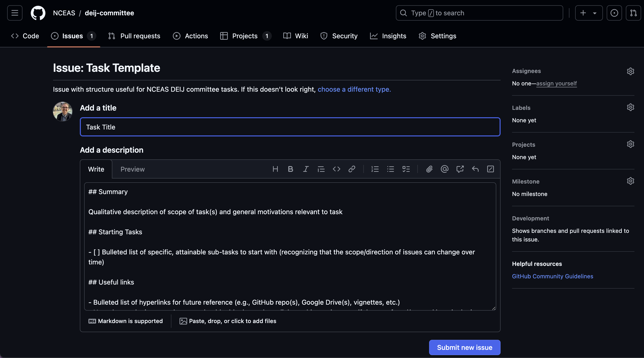644x358 pixels.
Task: Edit Projects with the gear icon
Action: (x=631, y=144)
